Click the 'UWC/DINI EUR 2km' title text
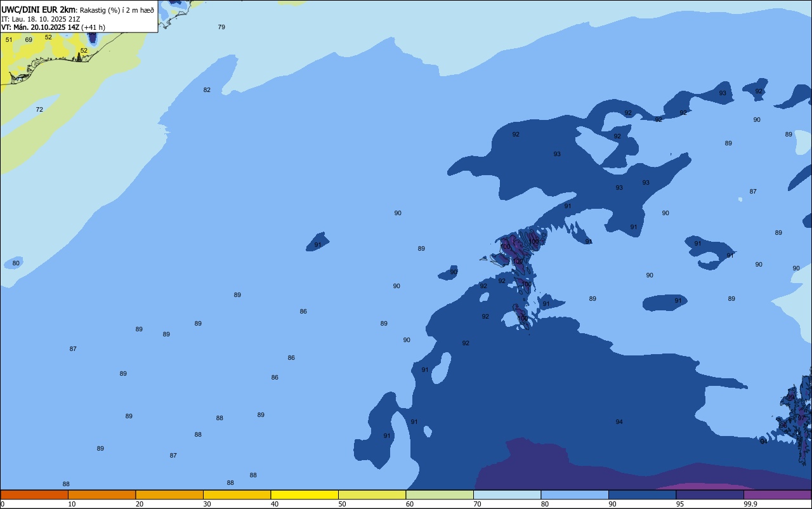This screenshot has width=812, height=509. (x=39, y=10)
